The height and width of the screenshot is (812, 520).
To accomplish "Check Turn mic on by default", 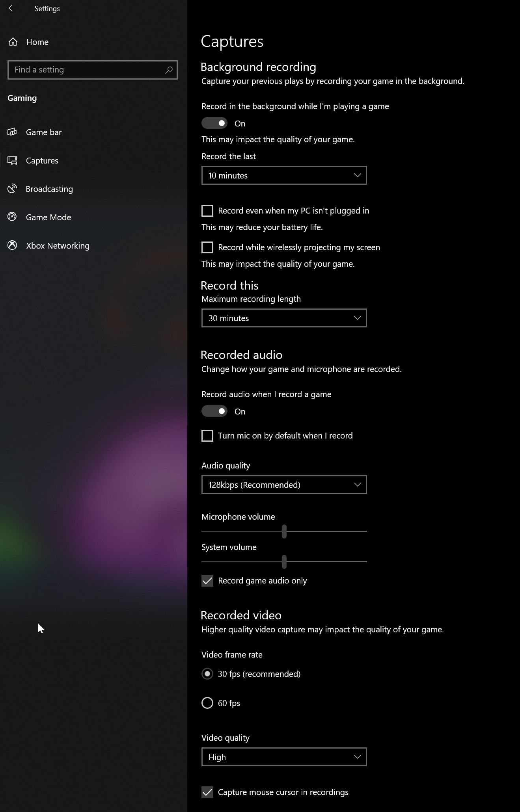I will (207, 436).
